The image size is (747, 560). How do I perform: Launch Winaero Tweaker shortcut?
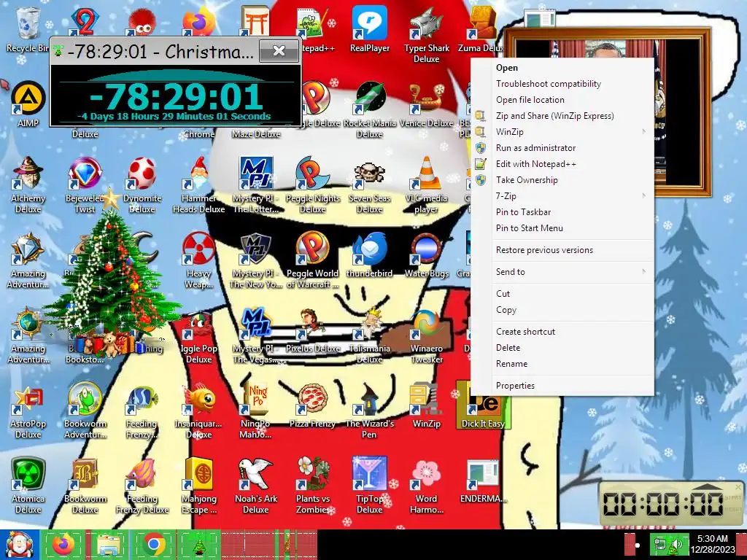tap(426, 336)
